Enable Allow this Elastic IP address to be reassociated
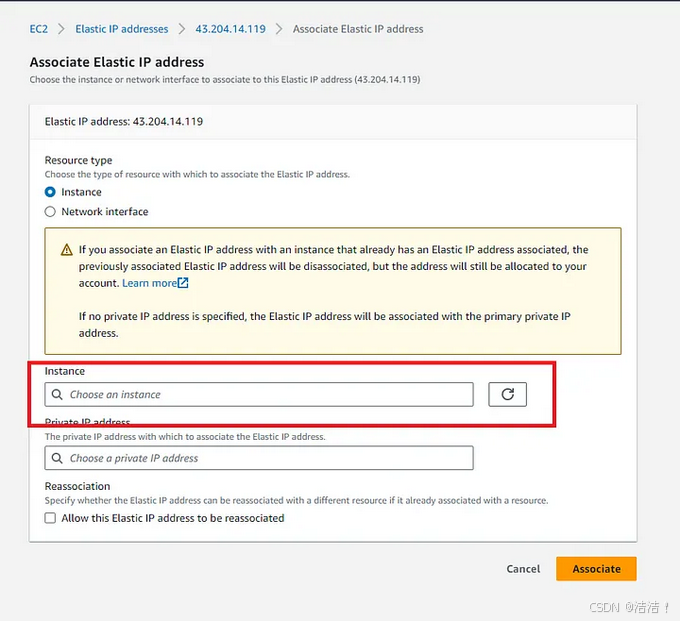 pos(50,518)
